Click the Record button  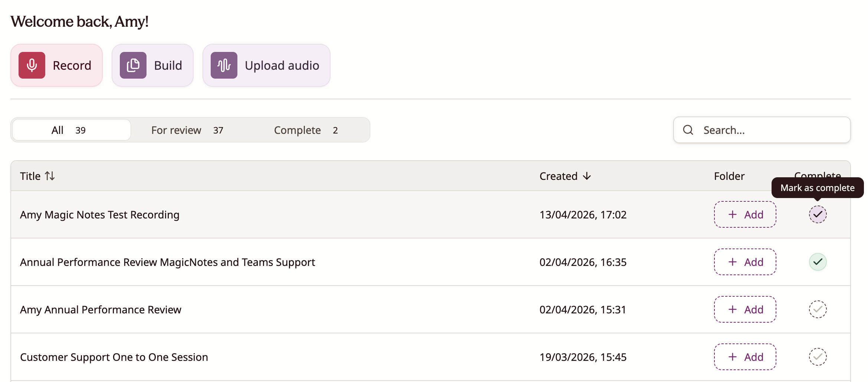[x=56, y=65]
